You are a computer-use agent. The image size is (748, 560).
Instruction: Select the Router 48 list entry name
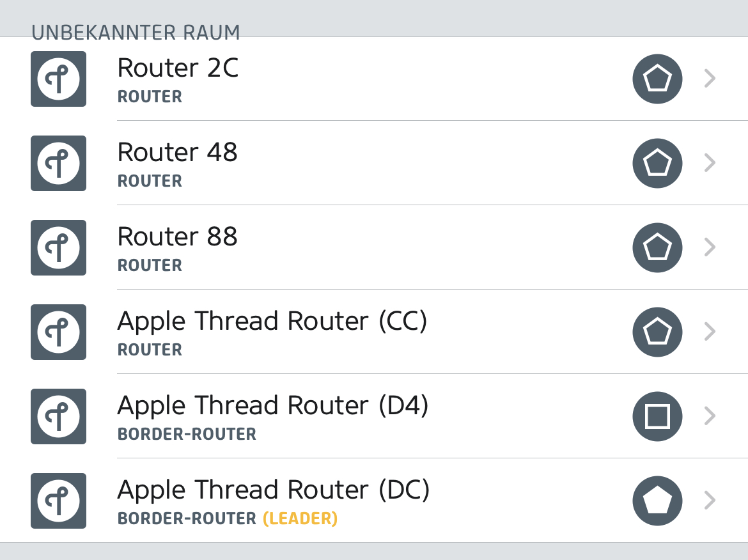(x=178, y=152)
